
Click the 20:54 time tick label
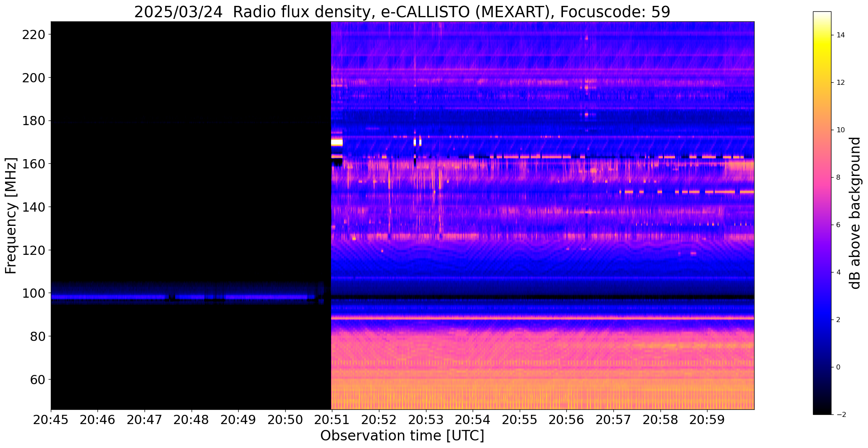point(473,420)
